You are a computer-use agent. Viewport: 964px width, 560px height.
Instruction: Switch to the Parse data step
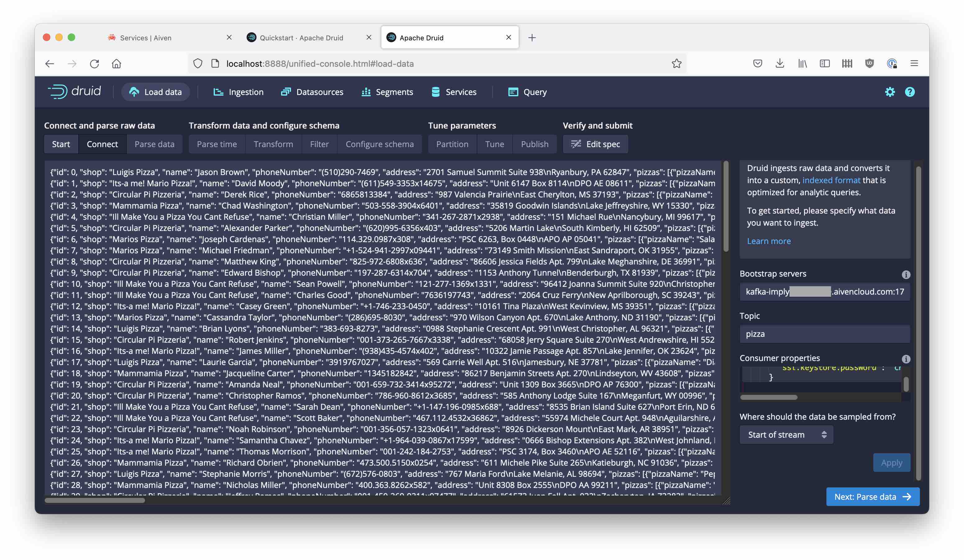[155, 144]
